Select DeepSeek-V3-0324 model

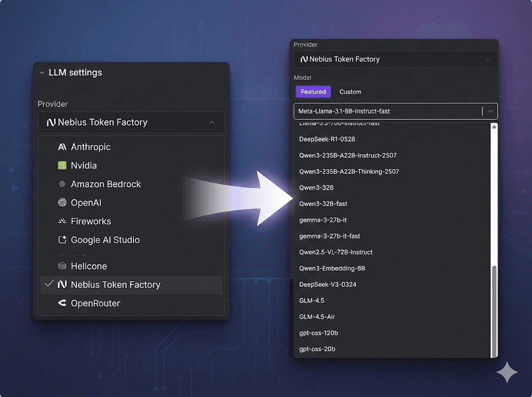click(392, 284)
